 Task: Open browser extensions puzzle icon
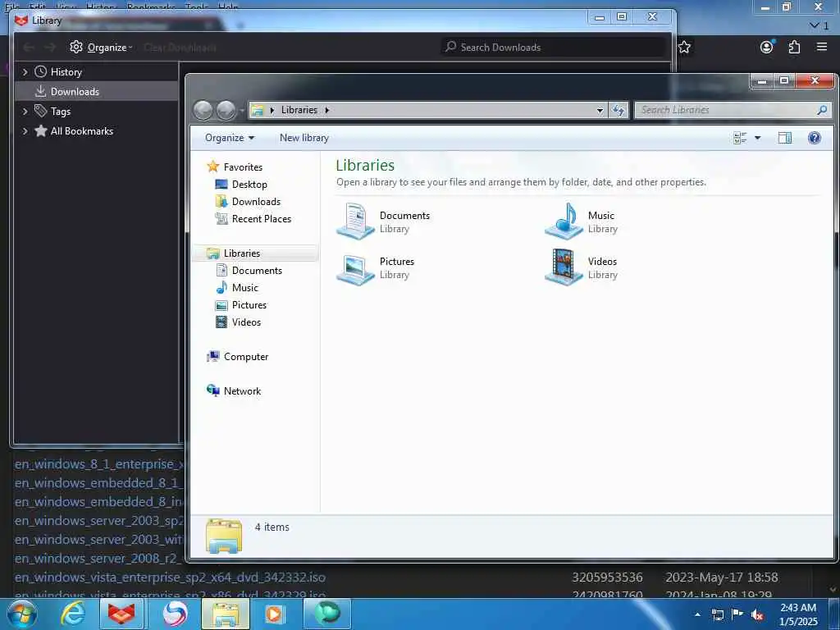point(794,47)
